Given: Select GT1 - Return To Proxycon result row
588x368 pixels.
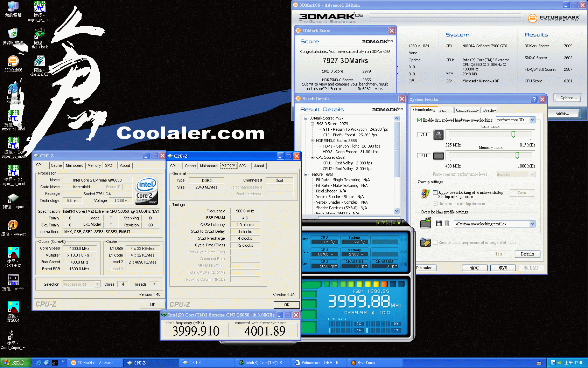Looking at the screenshot, I should tap(355, 129).
